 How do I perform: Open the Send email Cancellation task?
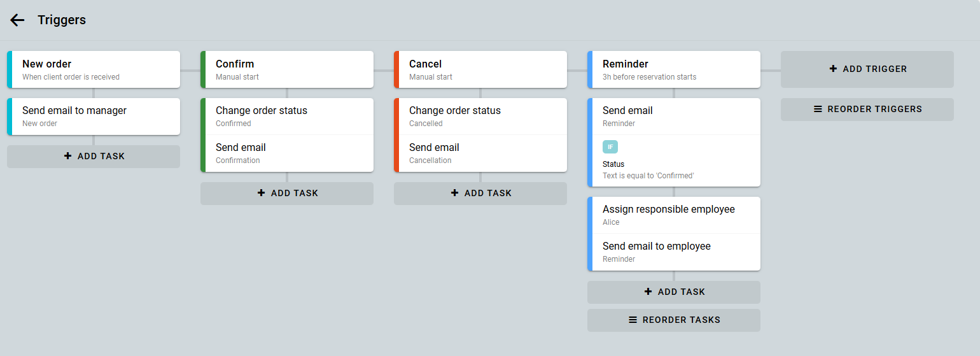click(x=482, y=153)
